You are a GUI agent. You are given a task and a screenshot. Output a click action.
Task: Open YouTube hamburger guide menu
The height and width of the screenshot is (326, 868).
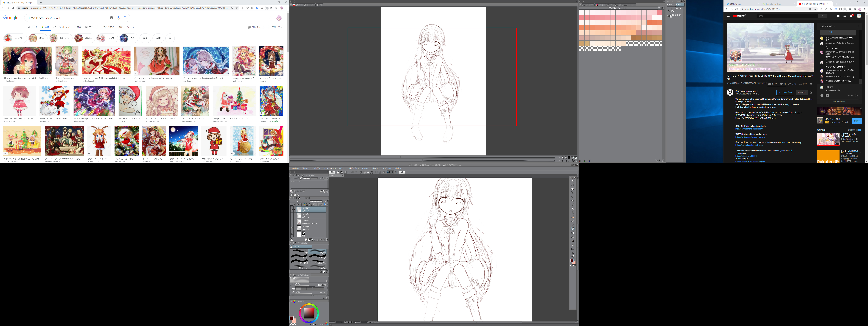pyautogui.click(x=728, y=16)
